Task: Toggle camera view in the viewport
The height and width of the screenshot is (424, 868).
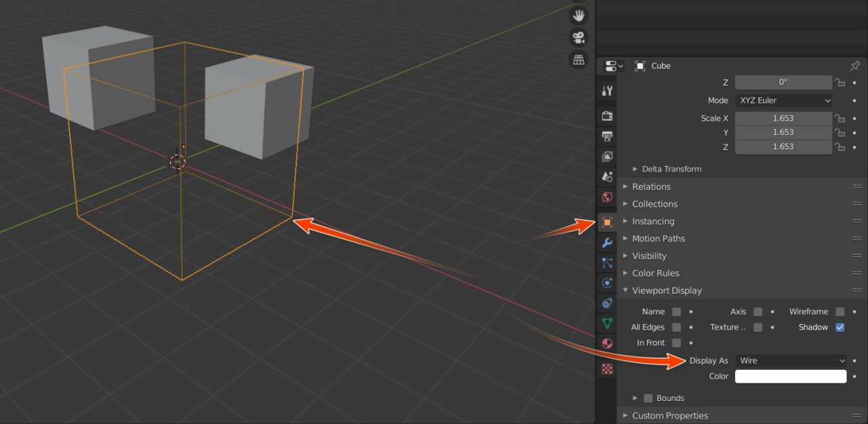Action: tap(578, 37)
